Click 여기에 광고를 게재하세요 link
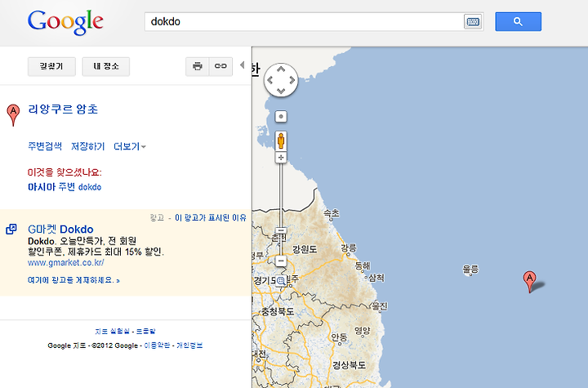Viewport: 588px width, 388px height. 73,280
